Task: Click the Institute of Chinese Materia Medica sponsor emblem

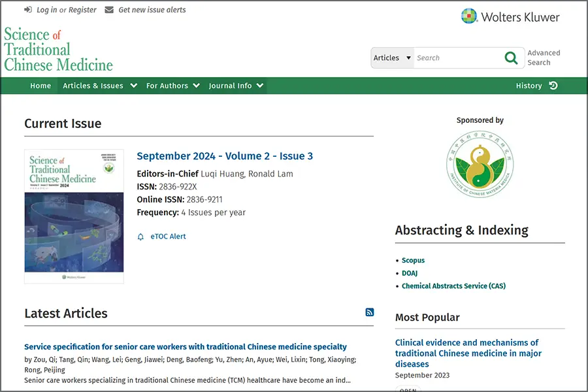Action: click(480, 164)
